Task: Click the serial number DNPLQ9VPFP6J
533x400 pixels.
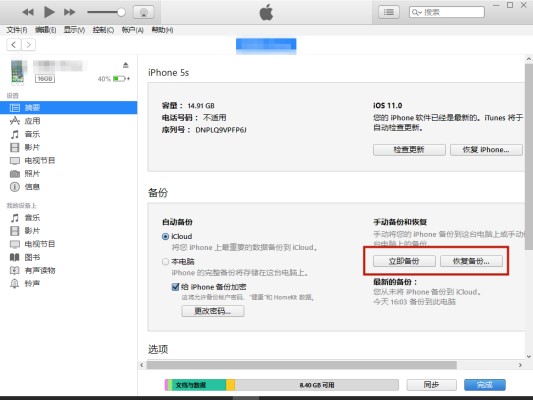Action: [221, 130]
